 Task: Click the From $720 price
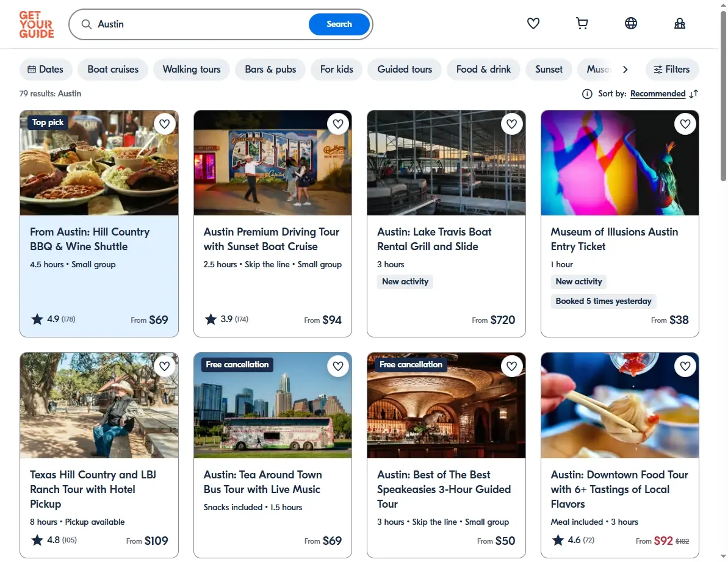(493, 320)
